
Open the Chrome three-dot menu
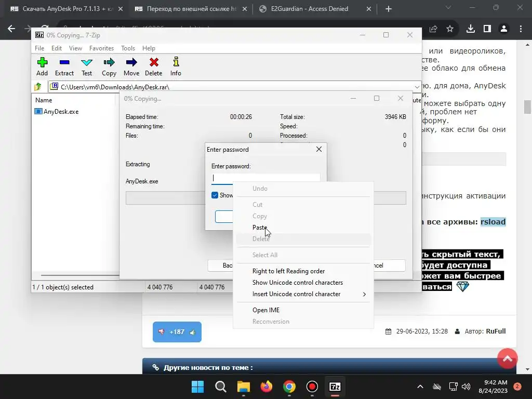coord(521,29)
